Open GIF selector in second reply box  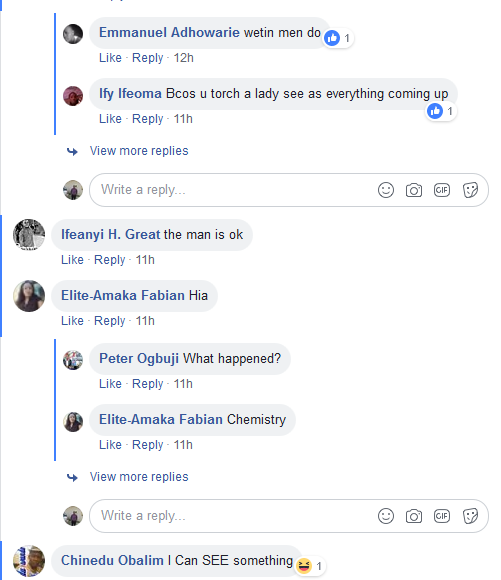(442, 516)
